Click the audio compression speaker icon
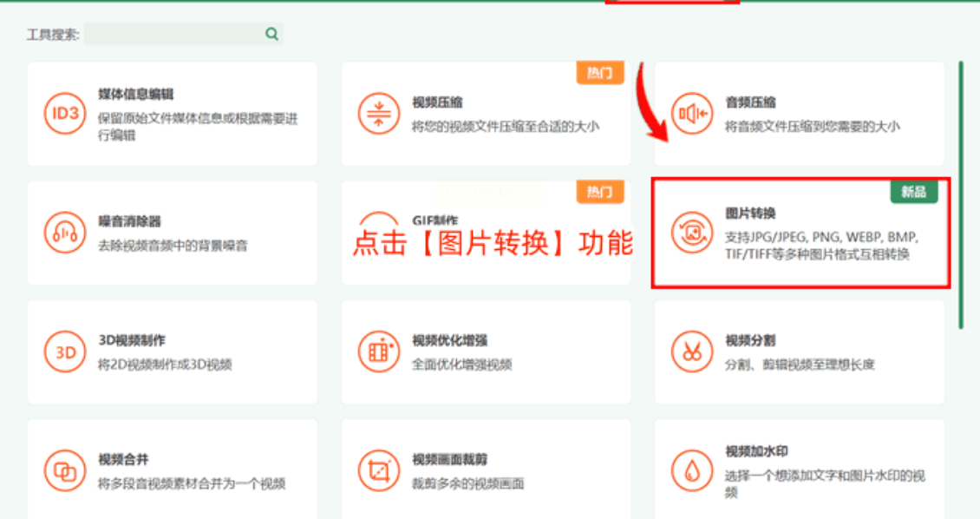 (692, 113)
